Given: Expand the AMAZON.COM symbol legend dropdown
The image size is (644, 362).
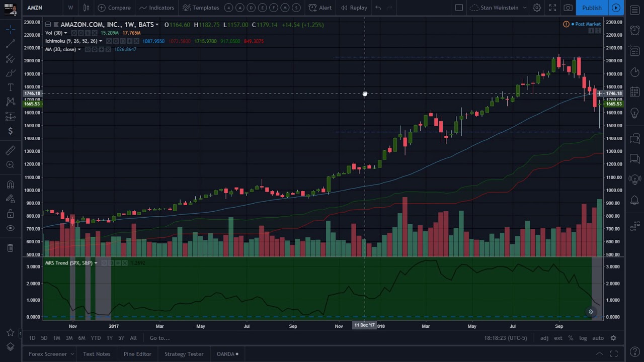Looking at the screenshot, I should coord(157,25).
